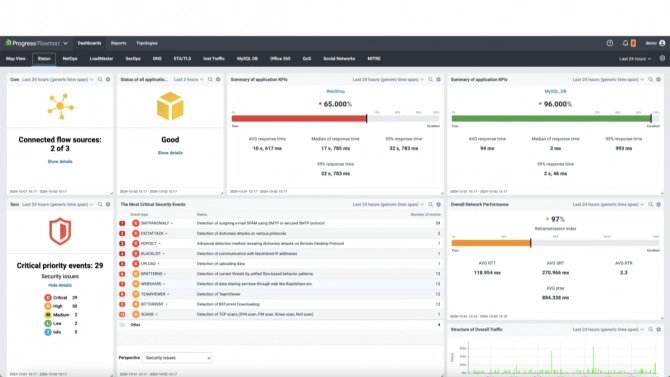The width and height of the screenshot is (670, 377).
Task: Open the Reports menu
Action: point(118,43)
